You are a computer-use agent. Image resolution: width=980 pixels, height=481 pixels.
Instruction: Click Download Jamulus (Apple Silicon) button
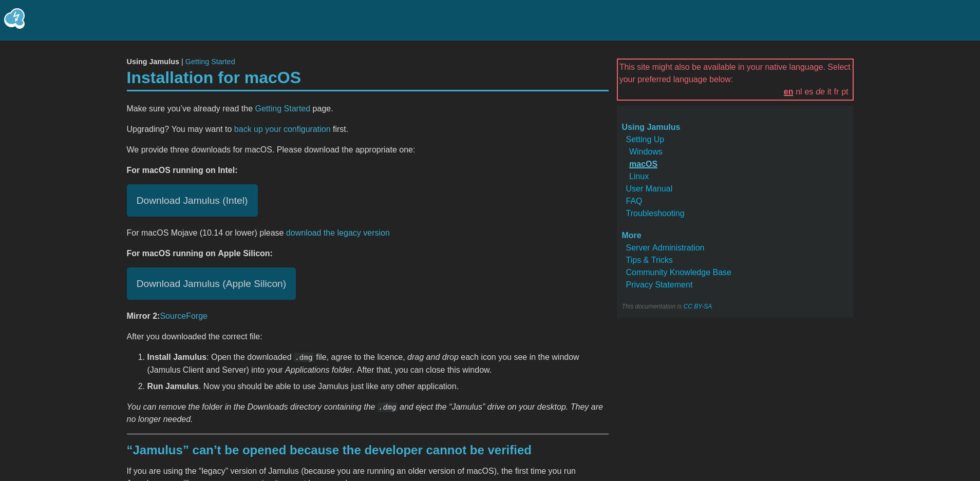pos(211,284)
